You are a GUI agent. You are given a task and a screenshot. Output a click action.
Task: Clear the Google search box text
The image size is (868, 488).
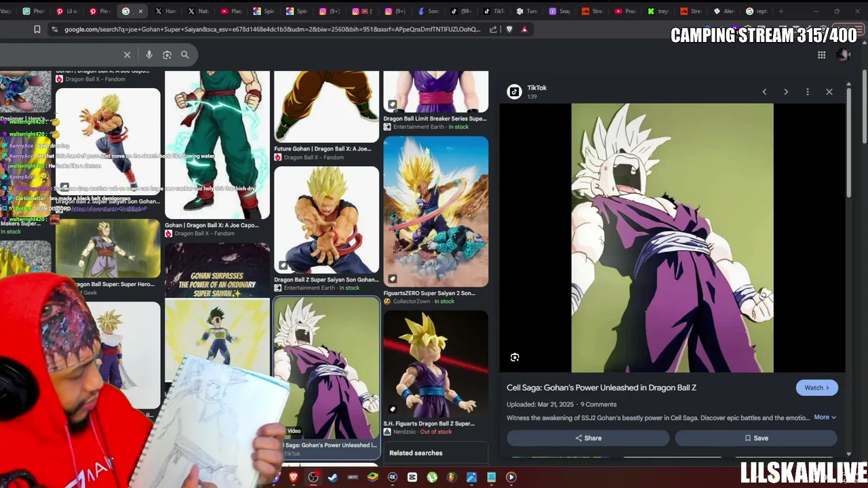click(127, 55)
